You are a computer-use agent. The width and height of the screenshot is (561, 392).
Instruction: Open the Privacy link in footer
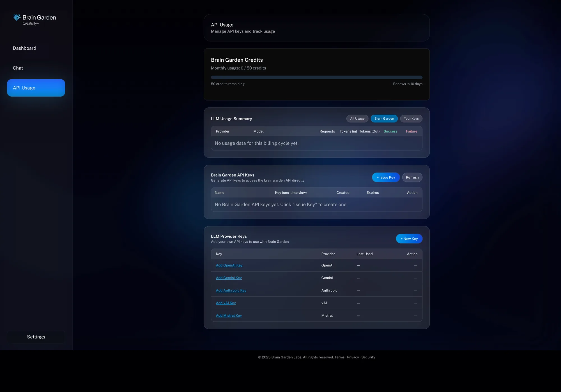click(x=353, y=357)
